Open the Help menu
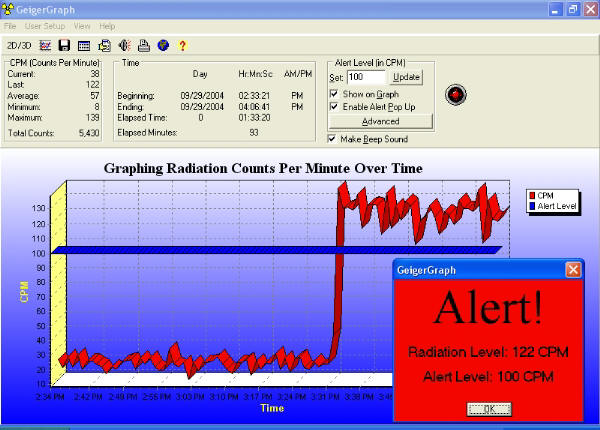The width and height of the screenshot is (600, 430). [x=107, y=26]
